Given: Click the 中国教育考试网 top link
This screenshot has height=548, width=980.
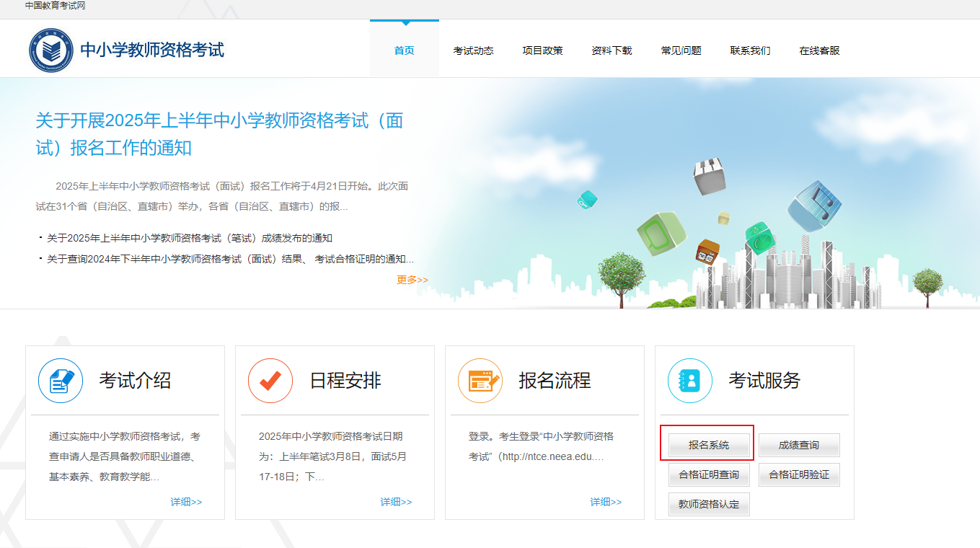Looking at the screenshot, I should [56, 6].
